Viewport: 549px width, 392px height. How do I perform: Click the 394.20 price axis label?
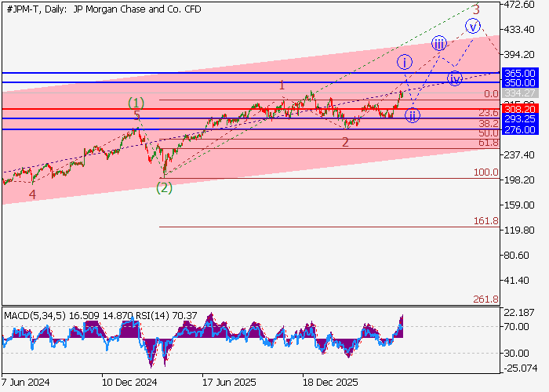(x=519, y=55)
